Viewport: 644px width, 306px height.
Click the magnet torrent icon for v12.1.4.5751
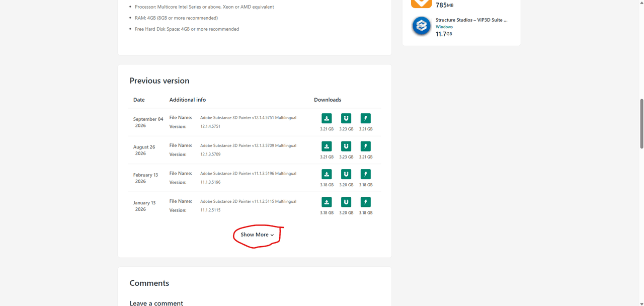[346, 118]
